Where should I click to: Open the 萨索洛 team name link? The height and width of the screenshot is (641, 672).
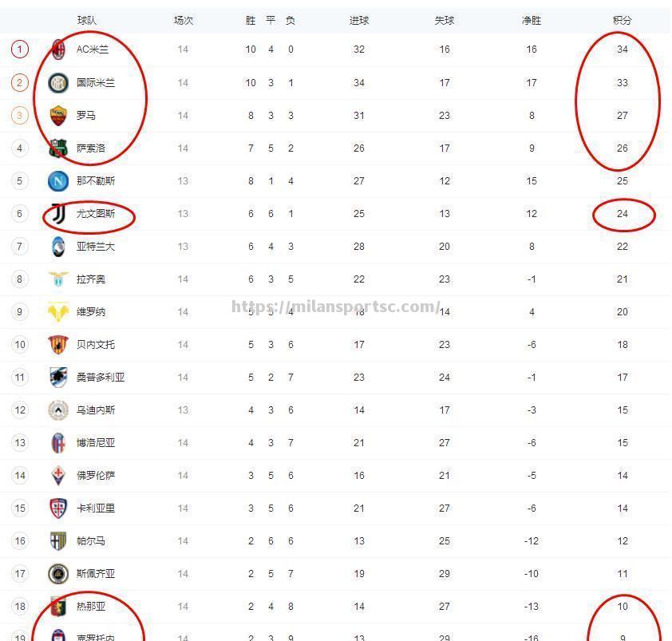(91, 148)
